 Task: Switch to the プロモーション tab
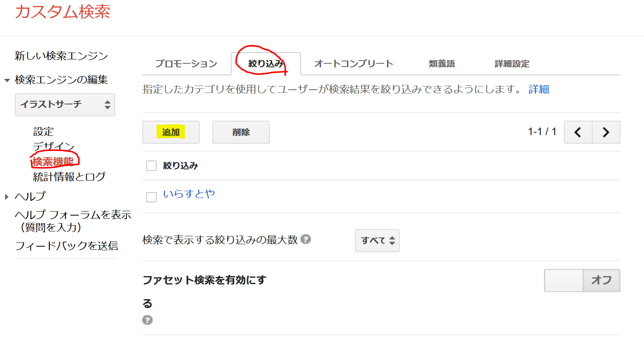tap(186, 64)
